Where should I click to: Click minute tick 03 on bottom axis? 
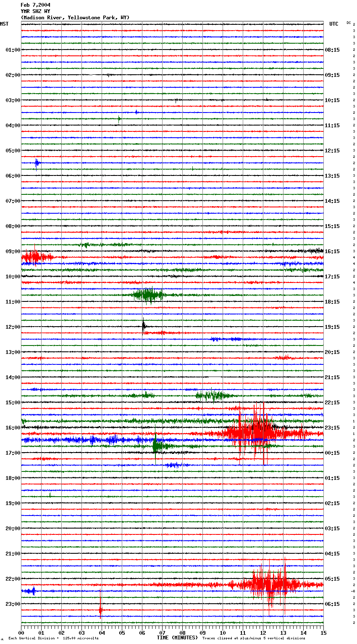(81, 633)
